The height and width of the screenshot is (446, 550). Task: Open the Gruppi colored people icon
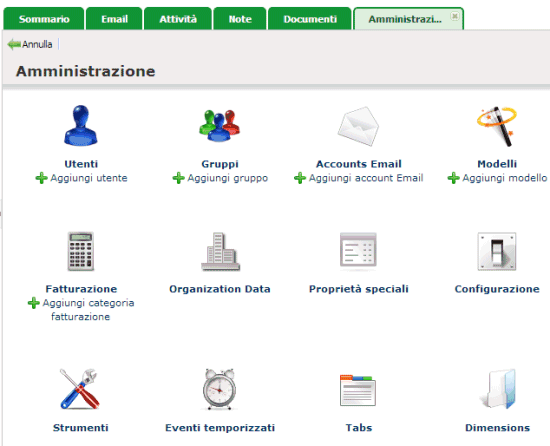tap(220, 126)
